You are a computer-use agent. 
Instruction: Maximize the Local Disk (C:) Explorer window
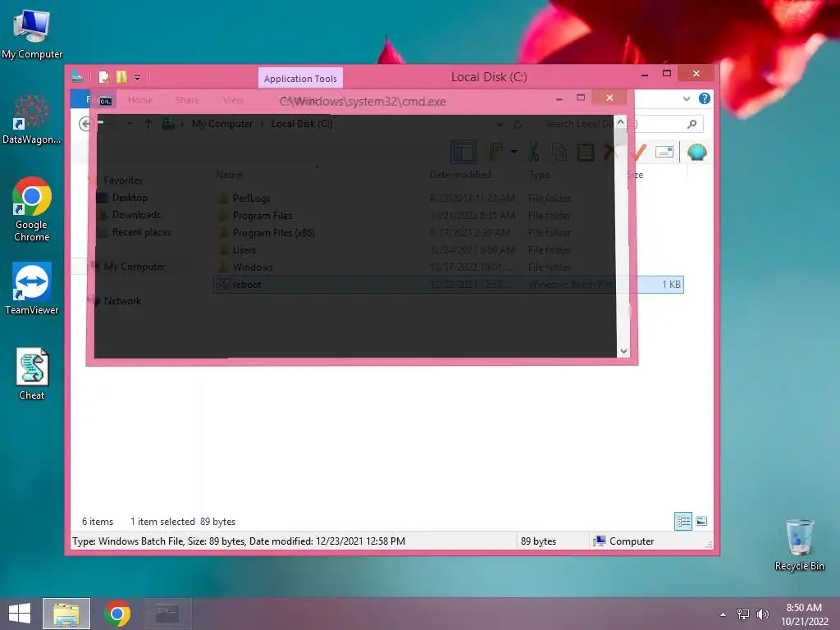(667, 73)
